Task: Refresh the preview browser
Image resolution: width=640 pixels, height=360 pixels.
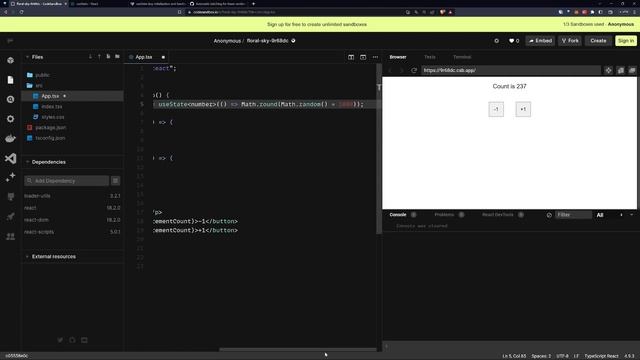Action: (414, 70)
